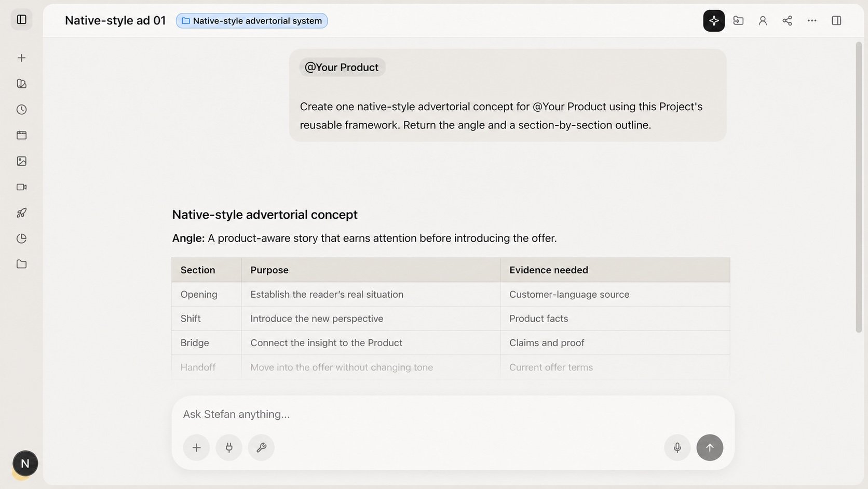Viewport: 868px width, 489px height.
Task: Click the send arrow button
Action: click(x=710, y=447)
